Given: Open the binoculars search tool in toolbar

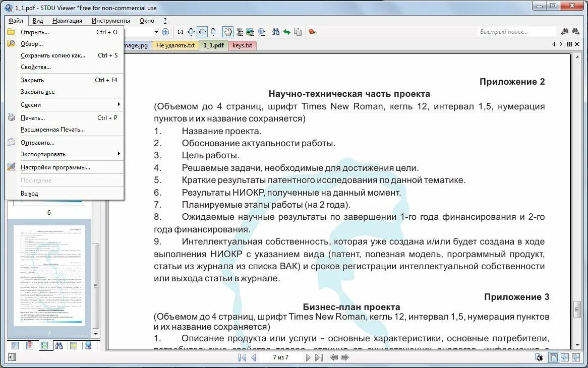Looking at the screenshot, I should click(276, 32).
